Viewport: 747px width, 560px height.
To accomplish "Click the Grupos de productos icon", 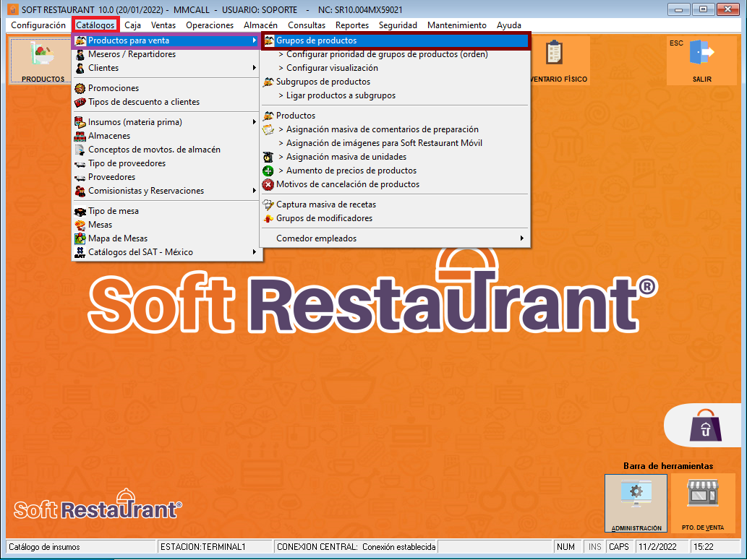I will [x=269, y=40].
